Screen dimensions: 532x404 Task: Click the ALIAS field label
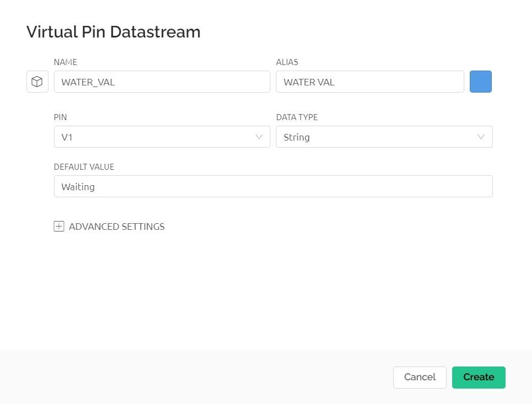click(x=287, y=62)
